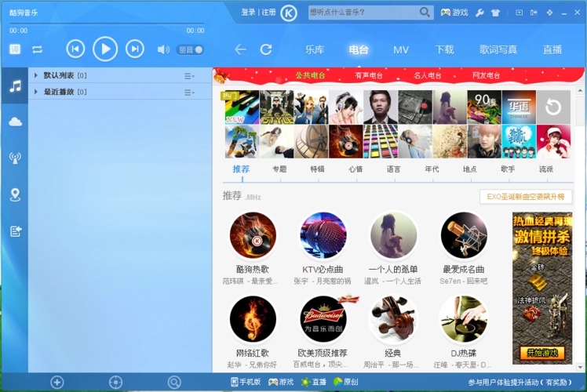Select the 心情 filter tab

point(355,169)
